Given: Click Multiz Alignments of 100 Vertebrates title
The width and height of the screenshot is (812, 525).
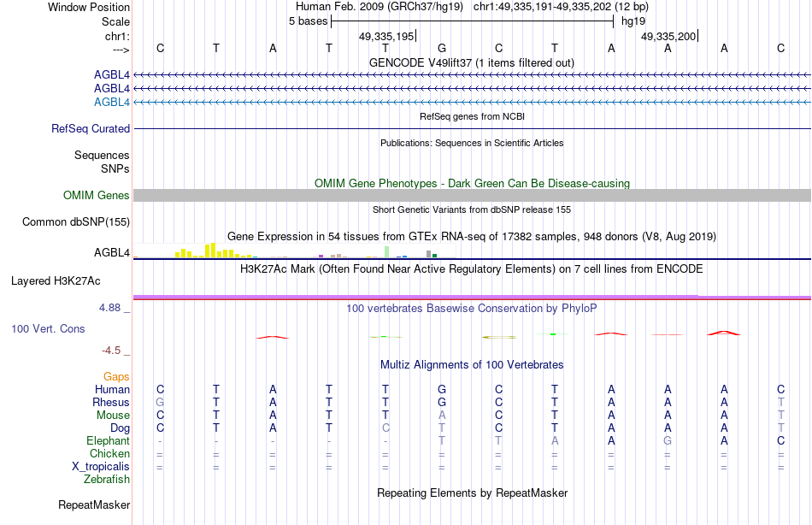Looking at the screenshot, I should coord(472,365).
